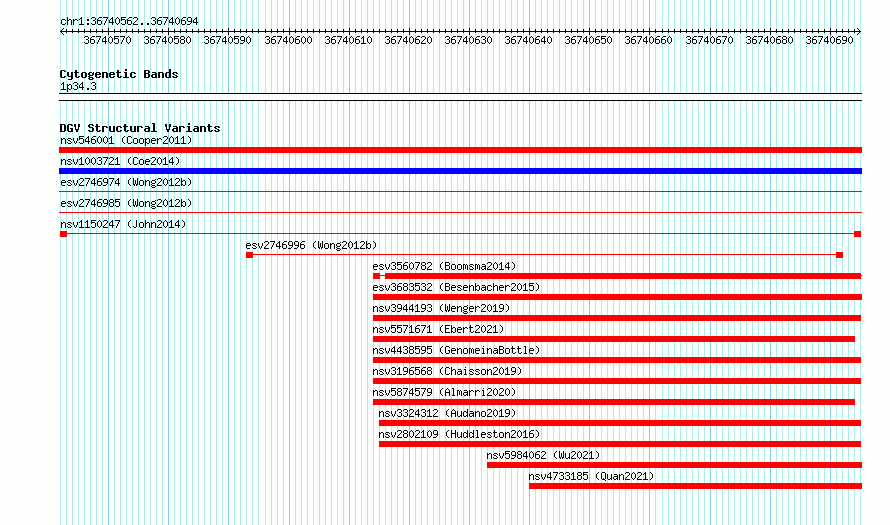Viewport: 890px width, 525px height.
Task: Click the esv2746974 thin red line
Action: [x=460, y=192]
